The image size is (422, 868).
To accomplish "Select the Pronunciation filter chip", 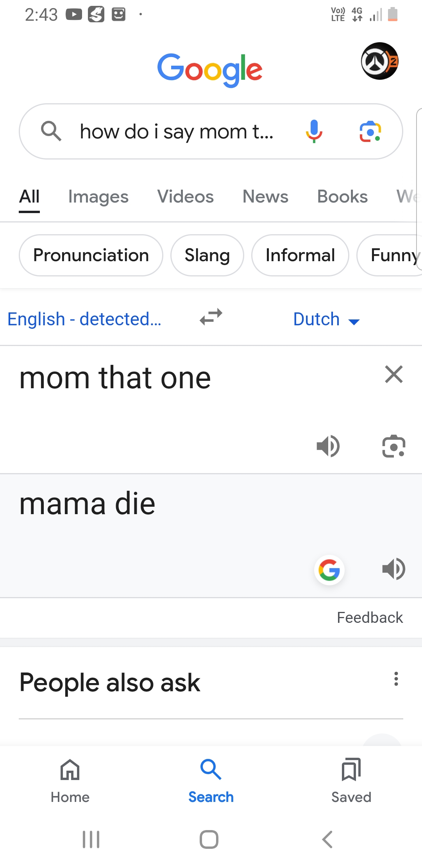I will click(x=91, y=255).
